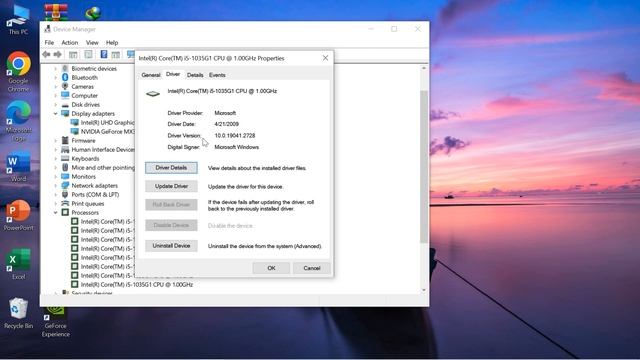Click the Uninstall Device button
640x360 pixels.
click(x=171, y=246)
